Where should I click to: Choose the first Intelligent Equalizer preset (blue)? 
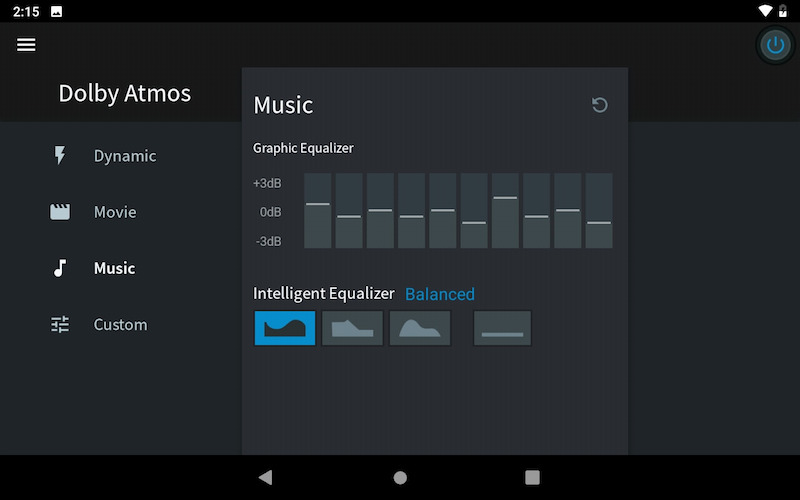[285, 328]
